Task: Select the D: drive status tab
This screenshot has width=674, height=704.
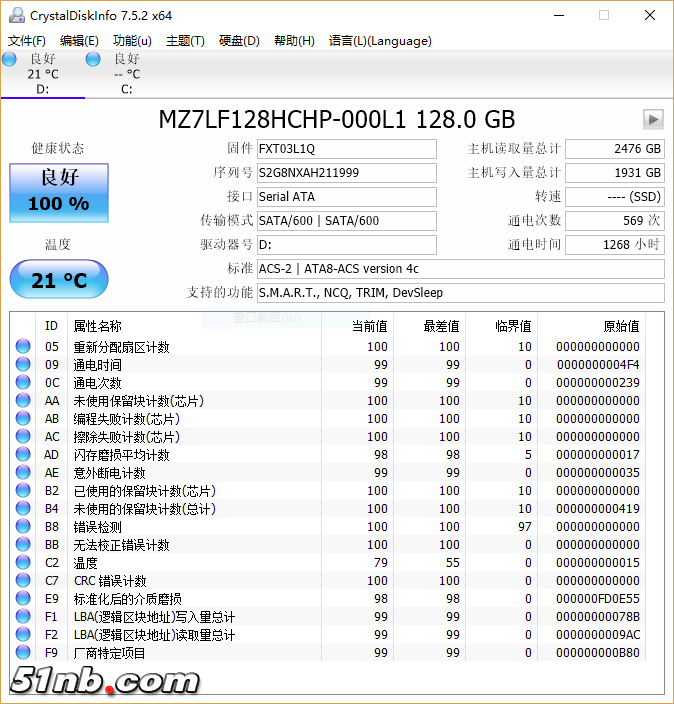Action: 42,74
